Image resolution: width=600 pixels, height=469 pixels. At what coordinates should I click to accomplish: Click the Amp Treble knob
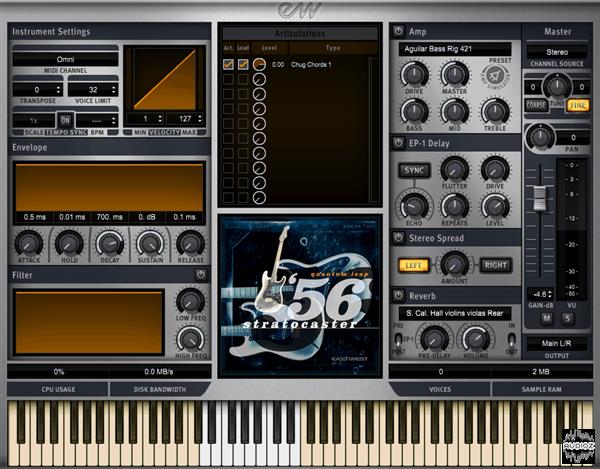point(495,112)
